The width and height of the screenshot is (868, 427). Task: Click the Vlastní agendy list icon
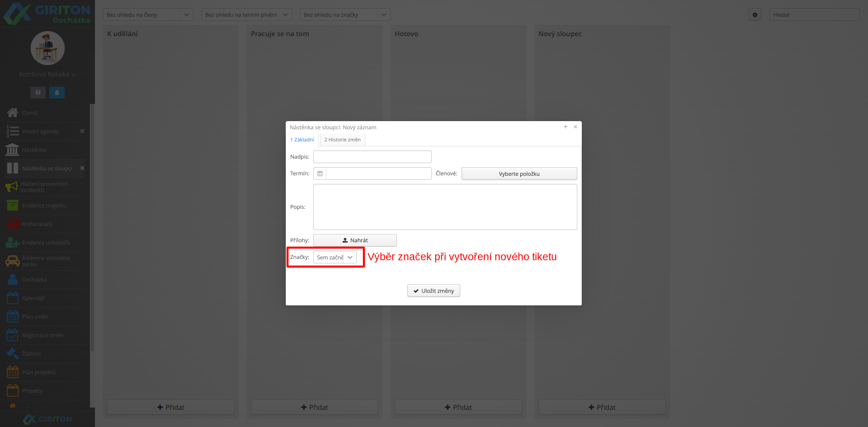(x=13, y=131)
